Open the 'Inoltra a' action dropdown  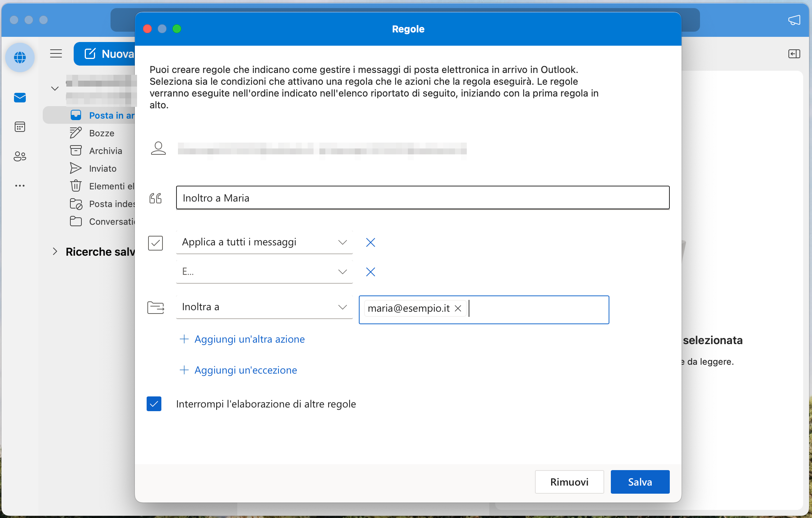[265, 307]
